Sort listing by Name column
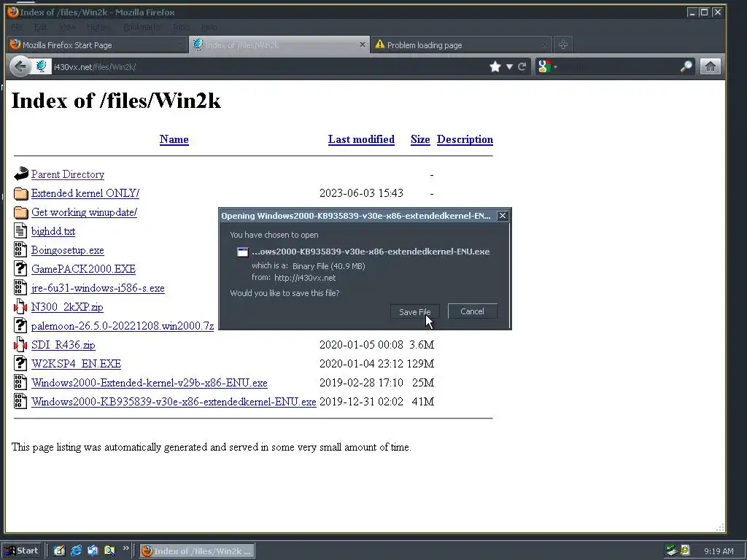 click(174, 139)
